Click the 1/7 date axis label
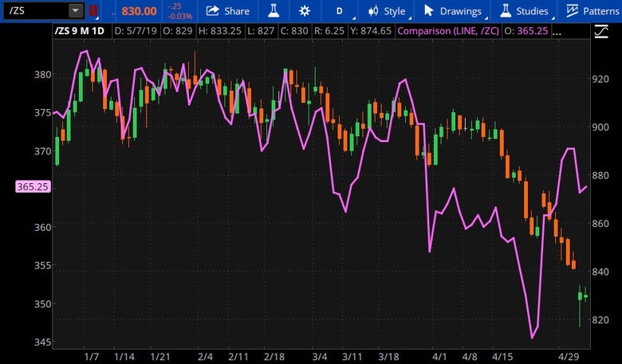The image size is (622, 364). 92,357
